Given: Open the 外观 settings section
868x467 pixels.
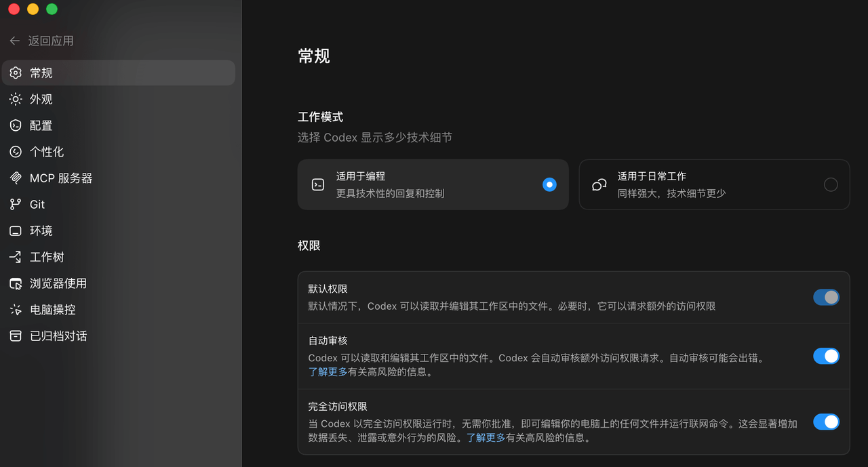Looking at the screenshot, I should pyautogui.click(x=119, y=99).
